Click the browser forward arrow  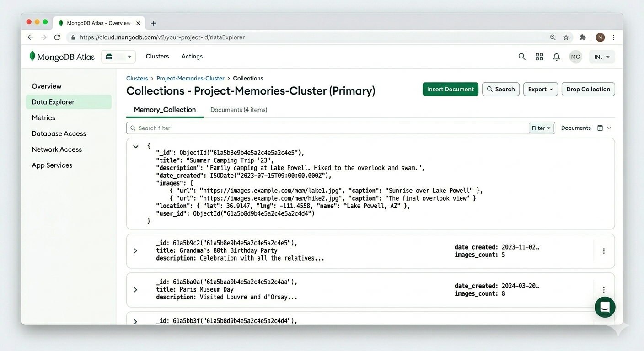click(43, 37)
